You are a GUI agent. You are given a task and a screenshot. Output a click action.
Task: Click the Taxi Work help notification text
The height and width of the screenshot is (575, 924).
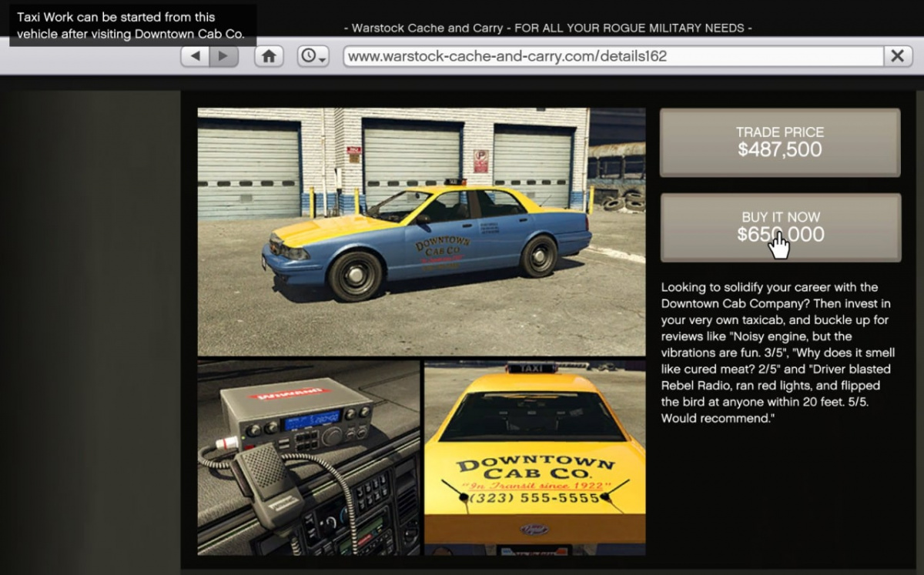(132, 25)
